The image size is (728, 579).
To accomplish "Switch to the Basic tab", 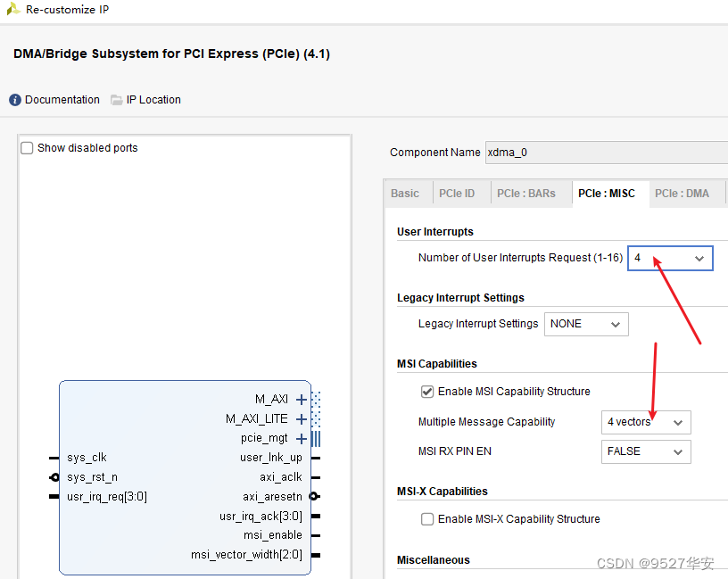I will [405, 194].
